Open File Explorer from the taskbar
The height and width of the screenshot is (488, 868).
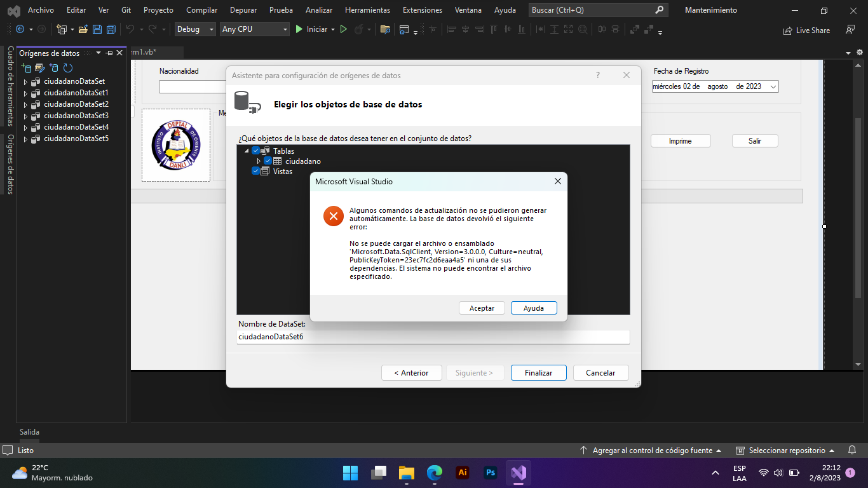[407, 473]
